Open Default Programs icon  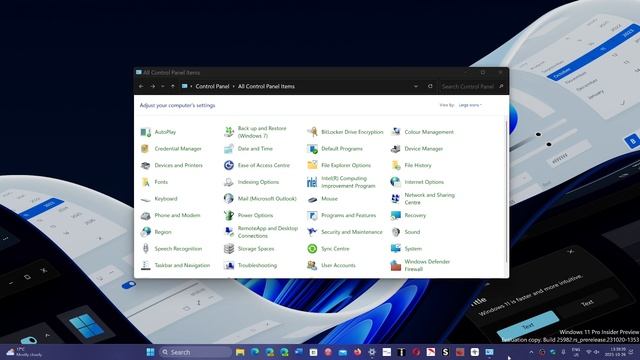coord(312,149)
